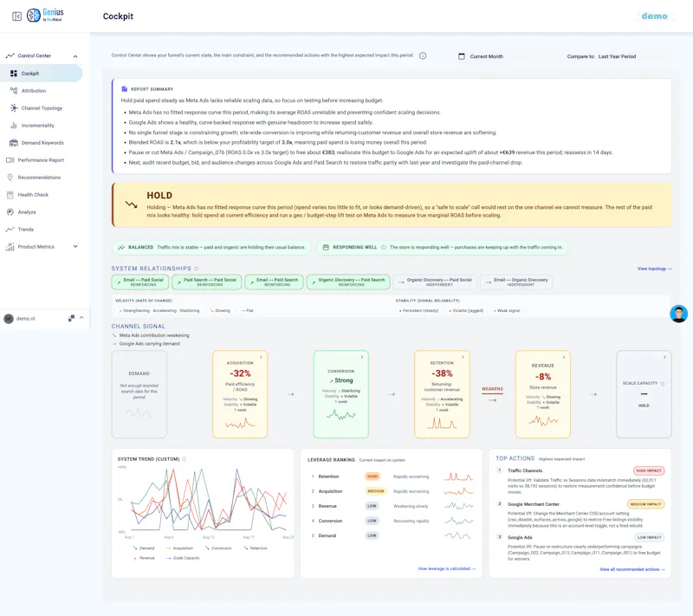Image resolution: width=693 pixels, height=616 pixels.
Task: Expand the Product Metrics chevron
Action: coord(75,247)
